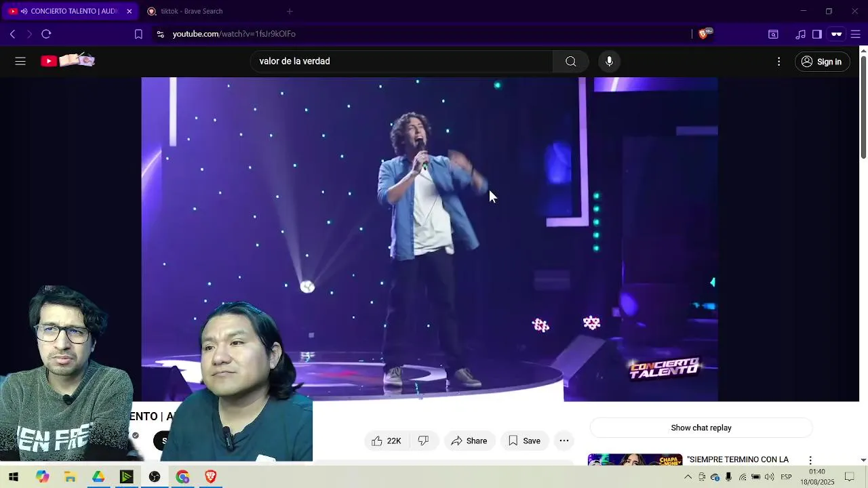Open the taskbar clock and date
The height and width of the screenshot is (488, 868).
[817, 477]
